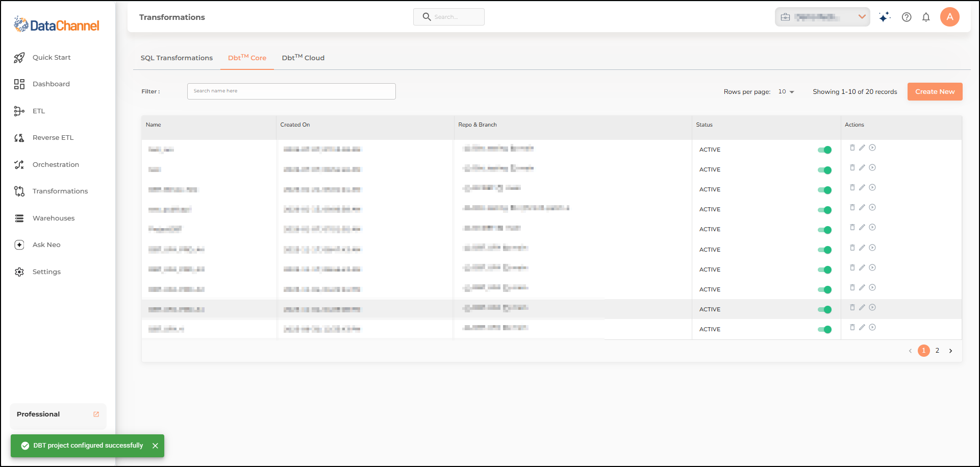Select page 1 in pagination
The height and width of the screenshot is (467, 980).
[x=923, y=351]
